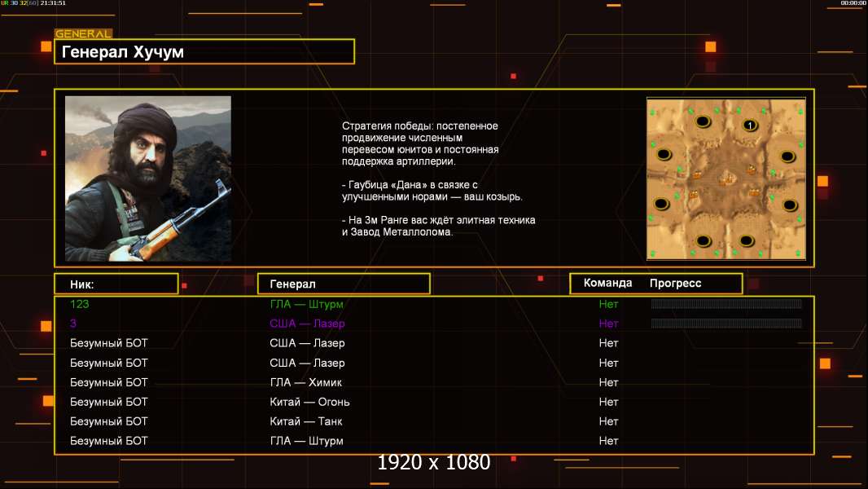Click team value "Нет" in ГЛА — Химик row

(608, 382)
